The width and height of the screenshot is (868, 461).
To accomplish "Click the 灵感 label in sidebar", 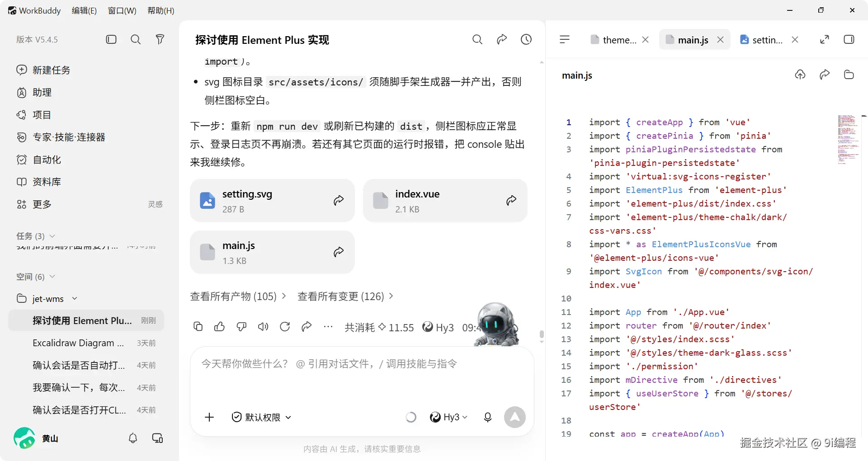I will (x=155, y=204).
